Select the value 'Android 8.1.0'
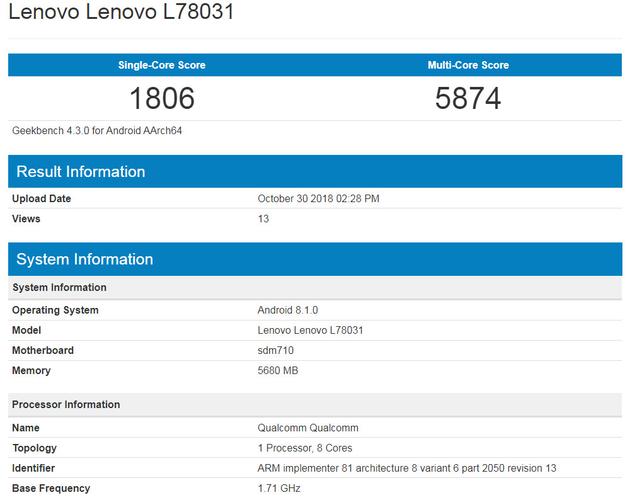Screen dimensions: 630x500 pos(288,310)
